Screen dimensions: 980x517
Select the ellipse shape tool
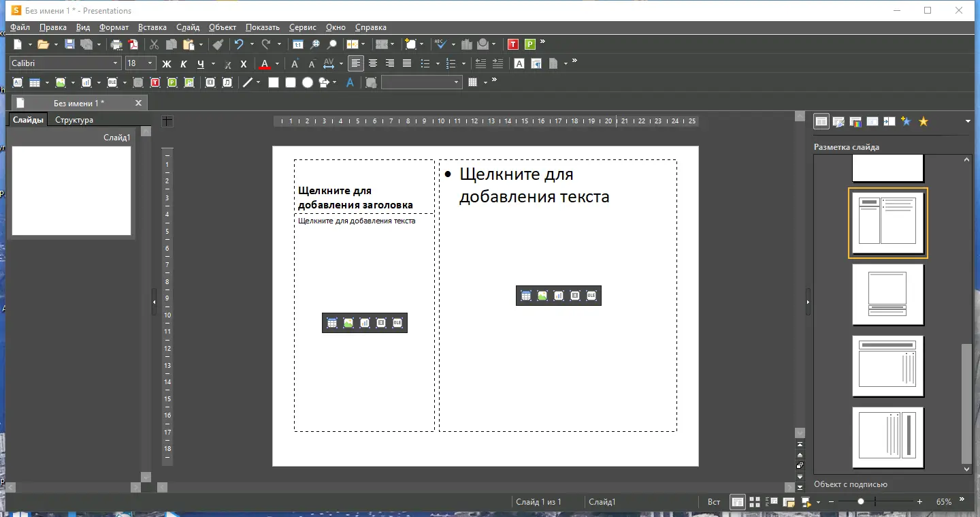pos(308,82)
